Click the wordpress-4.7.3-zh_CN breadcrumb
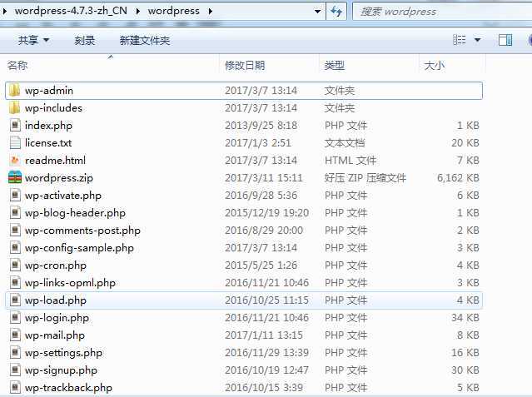532x397 pixels. 71,11
